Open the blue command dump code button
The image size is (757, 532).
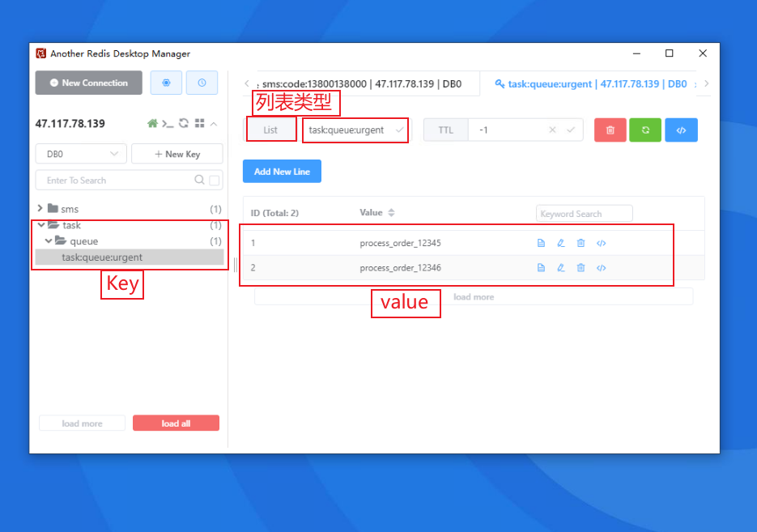(681, 130)
